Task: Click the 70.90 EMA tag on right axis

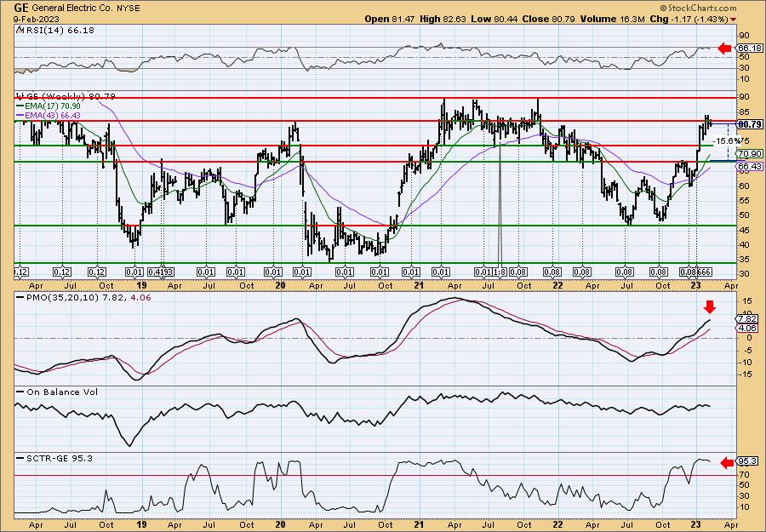Action: (750, 153)
